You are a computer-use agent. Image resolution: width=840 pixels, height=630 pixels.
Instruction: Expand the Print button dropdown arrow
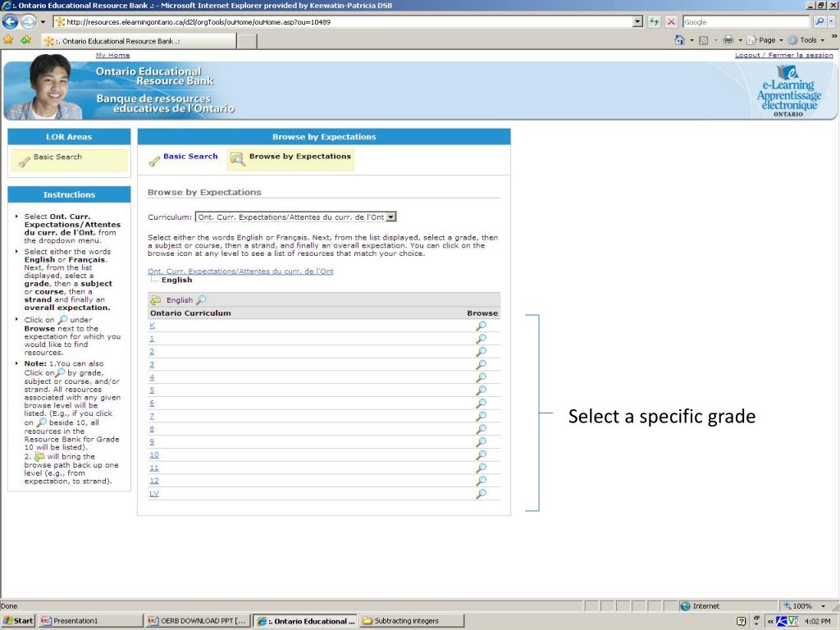coord(741,40)
